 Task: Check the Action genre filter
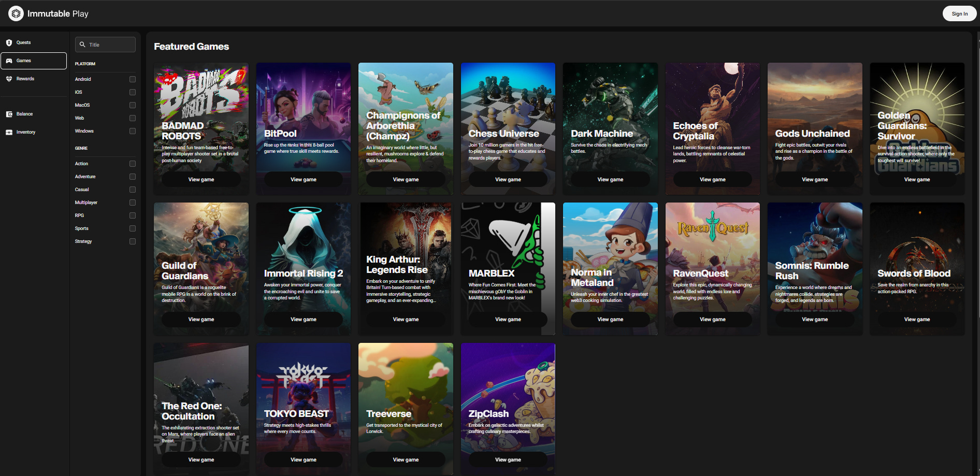[133, 164]
